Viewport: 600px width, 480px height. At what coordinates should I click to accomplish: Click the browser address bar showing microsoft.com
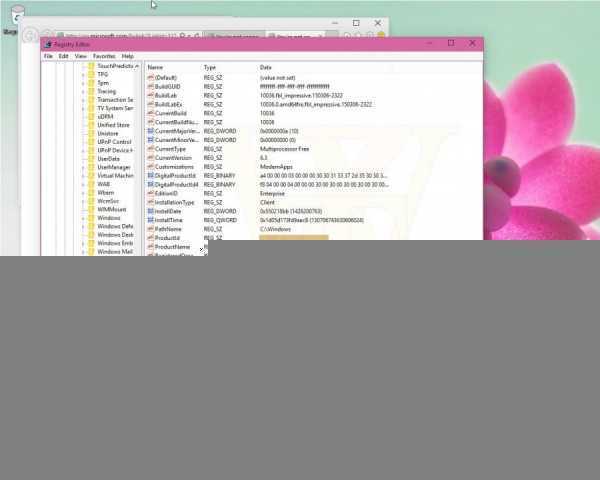coord(117,36)
